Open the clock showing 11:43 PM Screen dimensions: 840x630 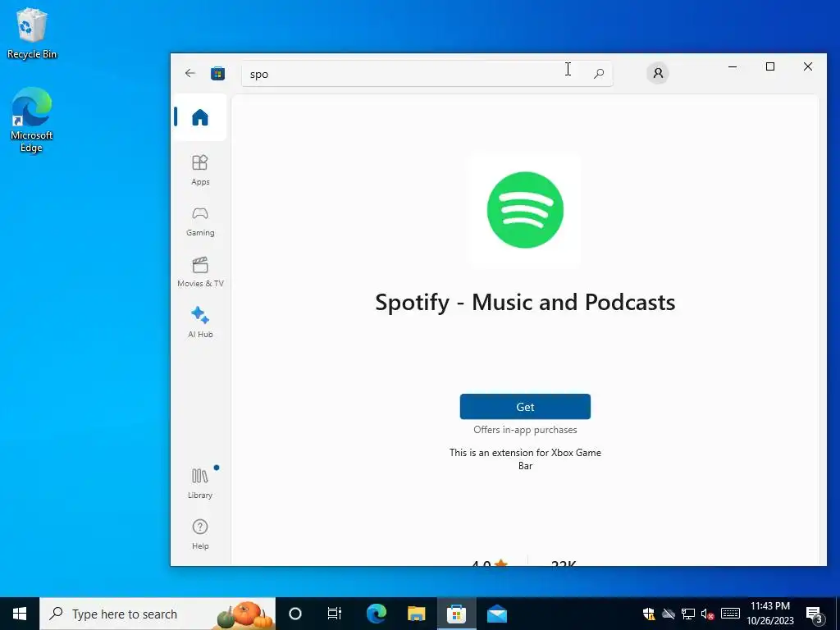769,614
